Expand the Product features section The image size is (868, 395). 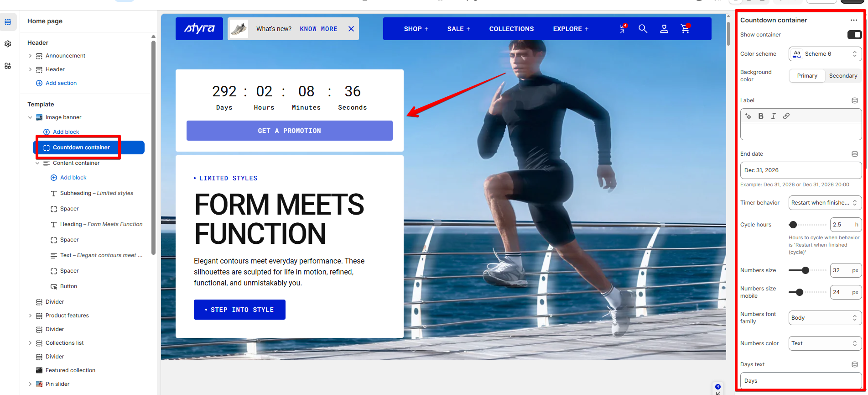point(30,316)
